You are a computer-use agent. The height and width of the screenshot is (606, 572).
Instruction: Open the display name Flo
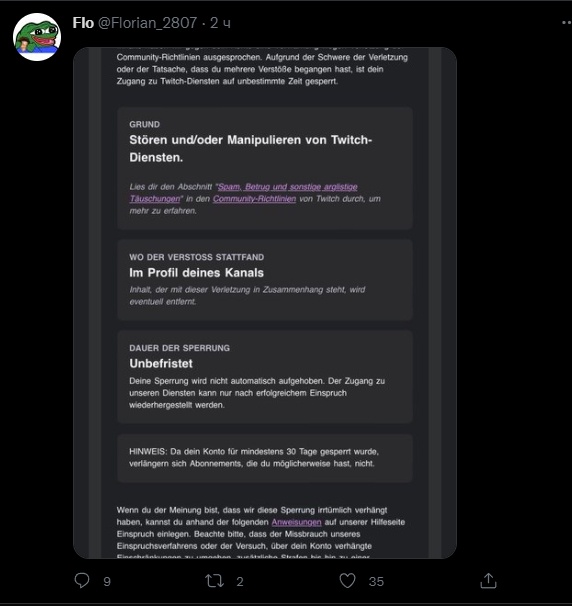pos(83,23)
